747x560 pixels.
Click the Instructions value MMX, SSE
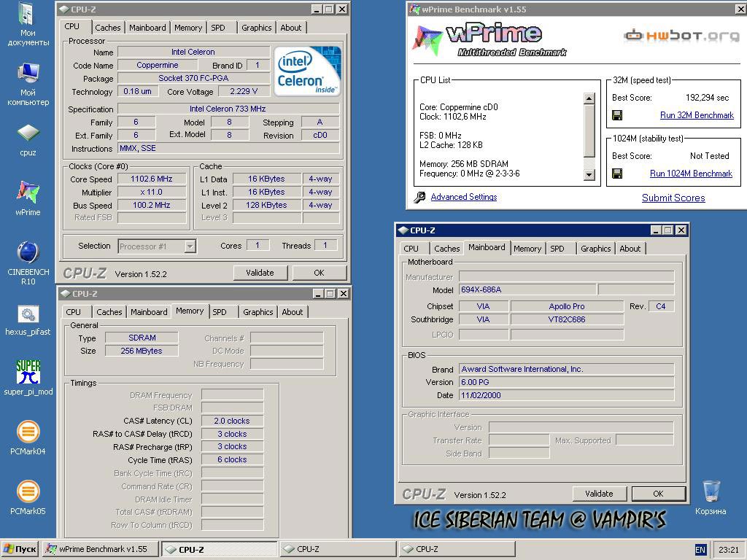[228, 149]
